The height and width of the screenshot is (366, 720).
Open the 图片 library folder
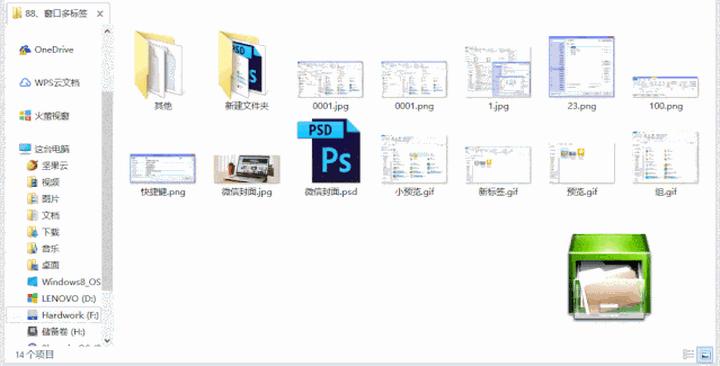(43, 198)
